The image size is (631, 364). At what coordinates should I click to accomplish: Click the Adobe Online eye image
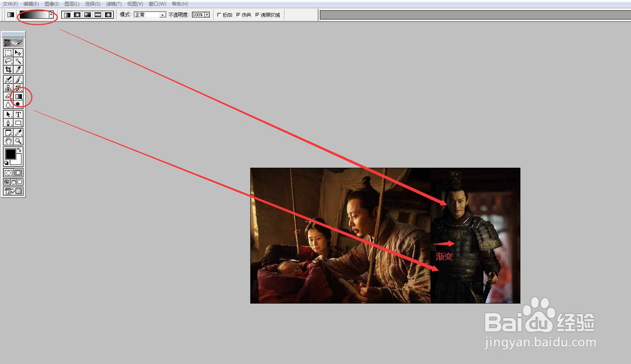coord(13,43)
